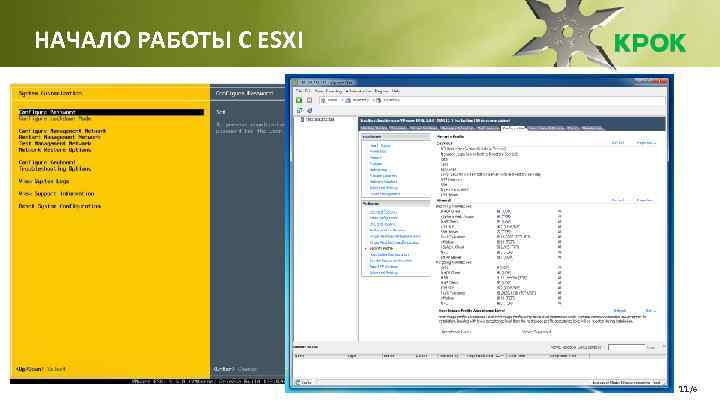Switch to the Performance tab
Screen dimensions: 720x405
(488, 128)
